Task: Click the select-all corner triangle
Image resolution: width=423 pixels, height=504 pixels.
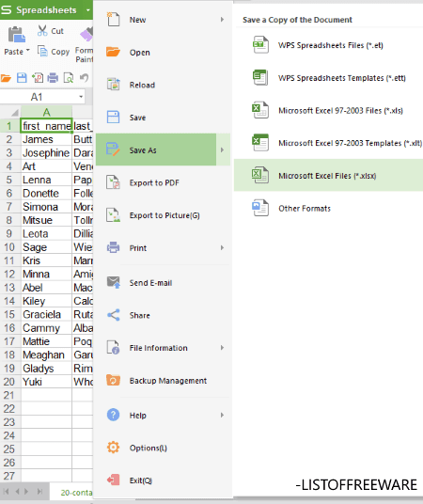Action: (15, 113)
